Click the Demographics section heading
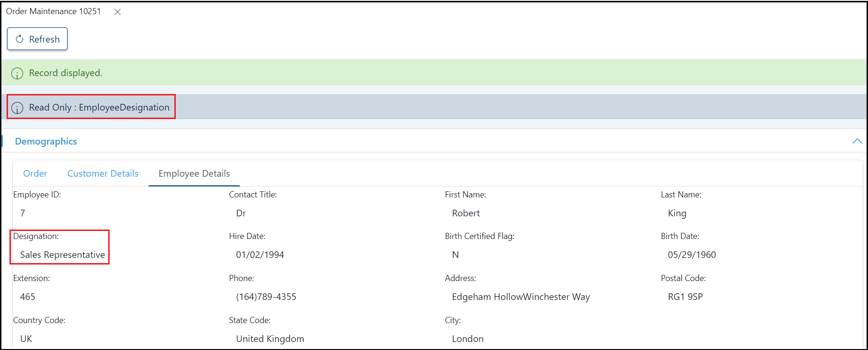The height and width of the screenshot is (350, 868). [x=46, y=141]
